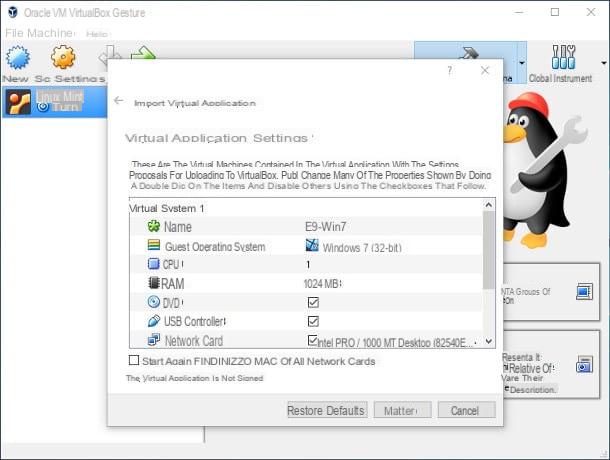The image size is (610, 460).
Task: Click the Network Card row icon
Action: [x=154, y=340]
